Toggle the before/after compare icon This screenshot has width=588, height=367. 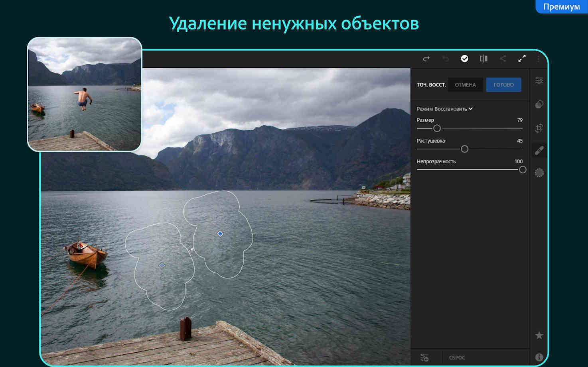483,59
